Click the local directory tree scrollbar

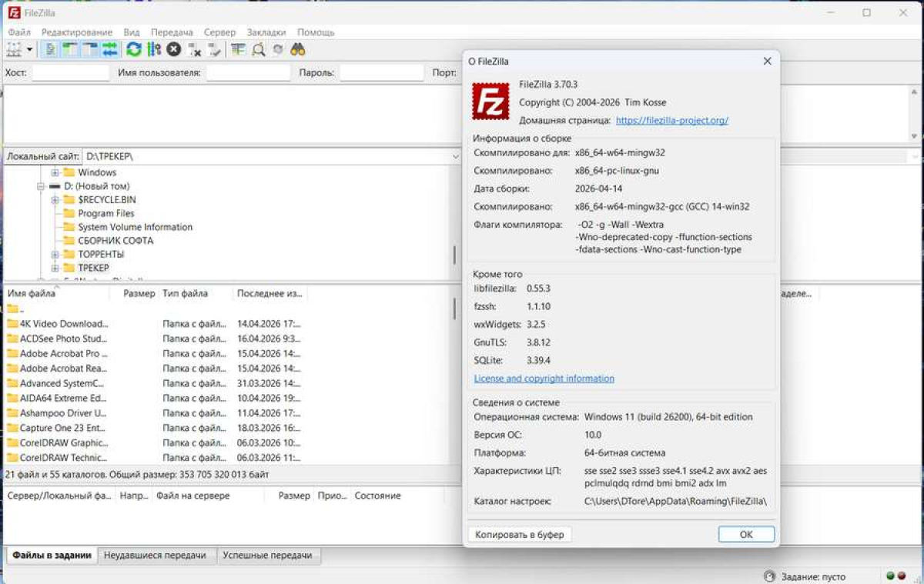click(454, 255)
